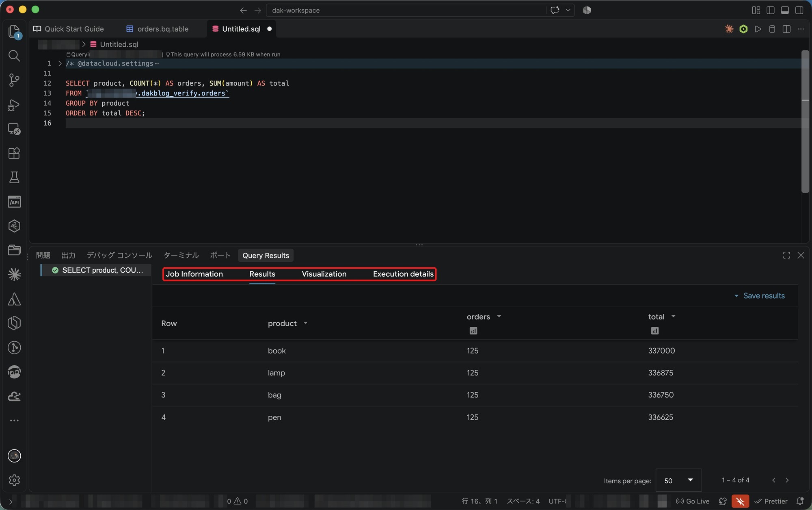Select the completed SELECT product query job

[96, 270]
